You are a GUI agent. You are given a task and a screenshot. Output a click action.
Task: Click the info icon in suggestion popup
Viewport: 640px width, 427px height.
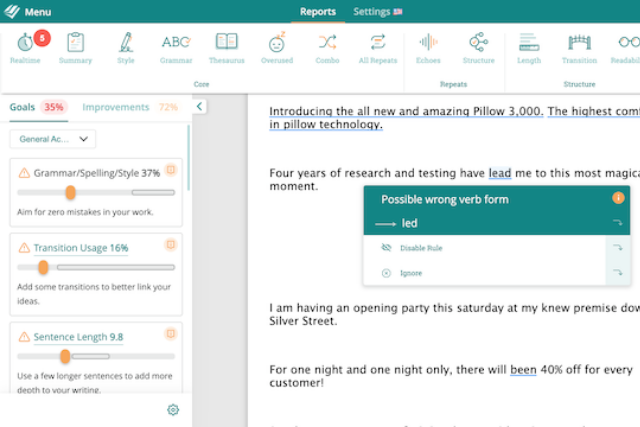[x=618, y=198]
